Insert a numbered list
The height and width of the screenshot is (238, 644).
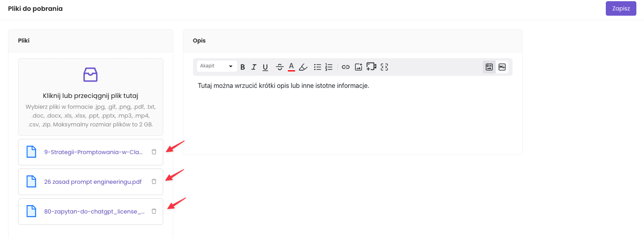tap(329, 67)
